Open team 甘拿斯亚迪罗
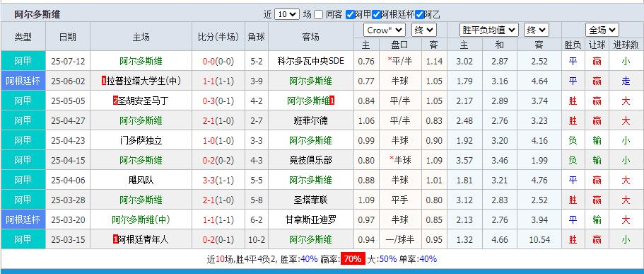 [310, 219]
